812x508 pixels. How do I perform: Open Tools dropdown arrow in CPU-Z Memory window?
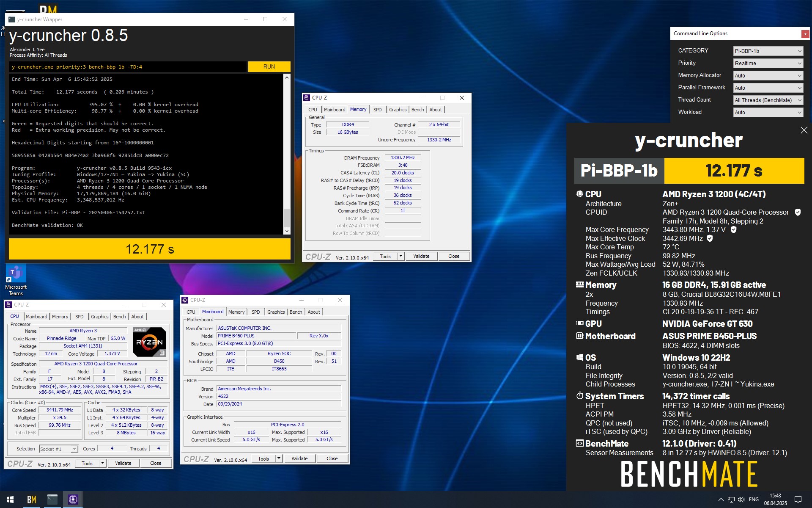pos(401,256)
